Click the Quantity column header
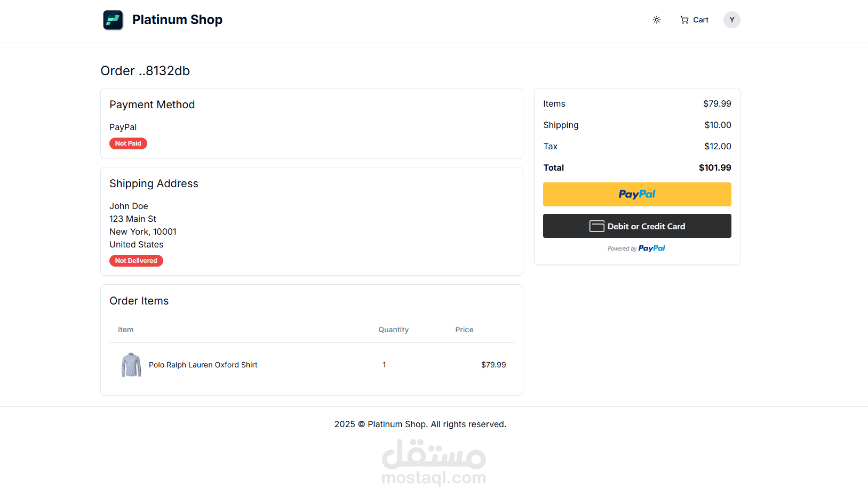The height and width of the screenshot is (497, 868). coord(394,330)
